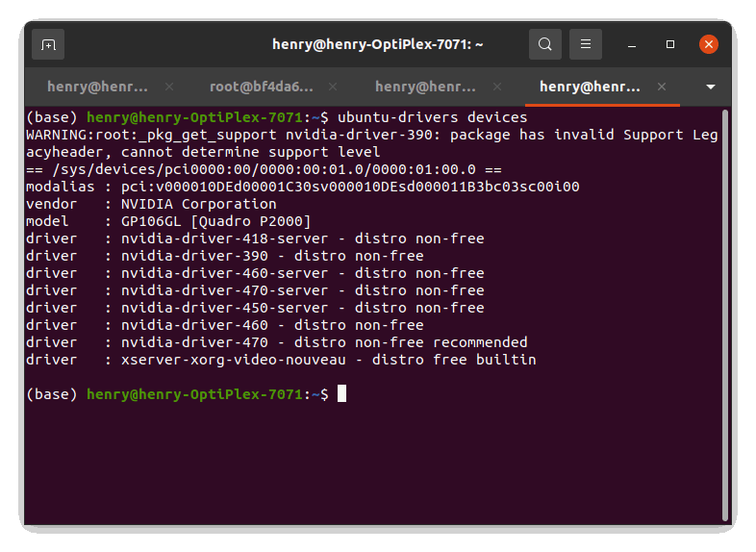Click the /sys/devices/pci0000:00 path line
This screenshot has height=552, width=756.
click(x=264, y=169)
